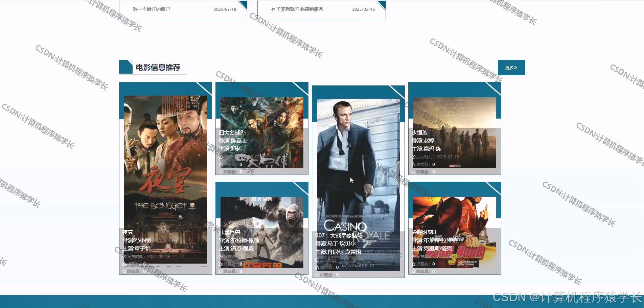Click the clock icon on 狂暴巨兽 card
Image resolution: width=644 pixels, height=308 pixels.
pos(221,257)
